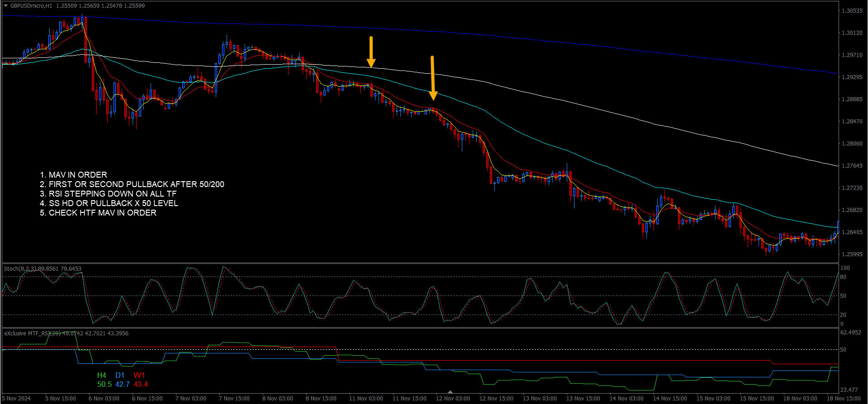Click the 50 level on RSI scale
Image resolution: width=868 pixels, height=404 pixels.
[843, 350]
